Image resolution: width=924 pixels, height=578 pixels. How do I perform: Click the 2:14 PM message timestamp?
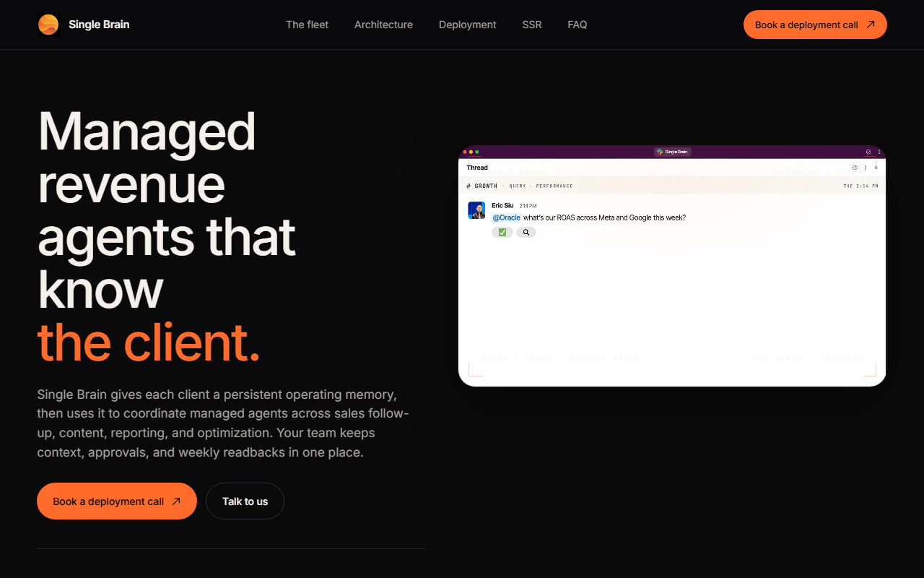528,206
